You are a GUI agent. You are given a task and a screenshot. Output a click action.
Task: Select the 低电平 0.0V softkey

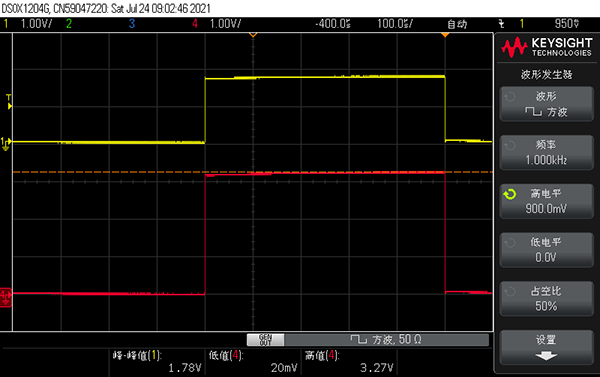pos(546,250)
